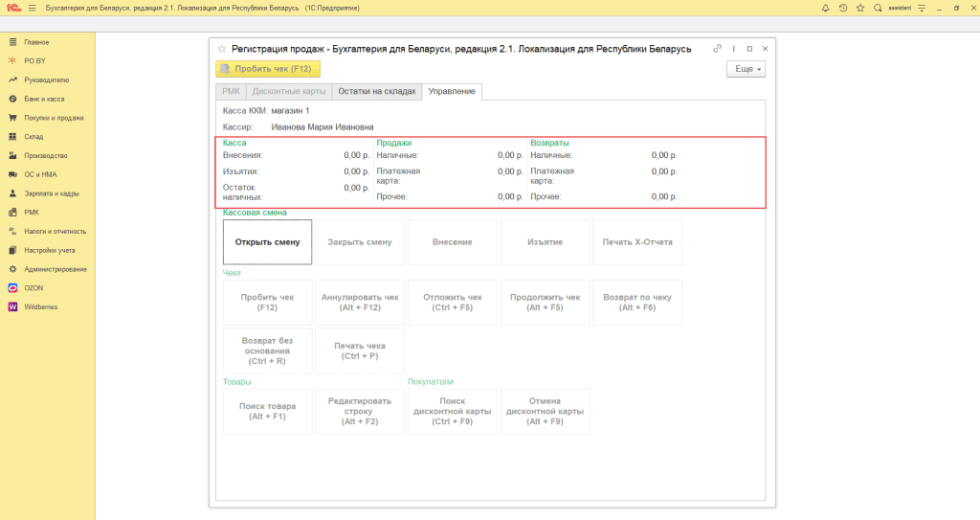Click the Печать X-Отчета button
The image size is (980, 520).
pyautogui.click(x=637, y=242)
